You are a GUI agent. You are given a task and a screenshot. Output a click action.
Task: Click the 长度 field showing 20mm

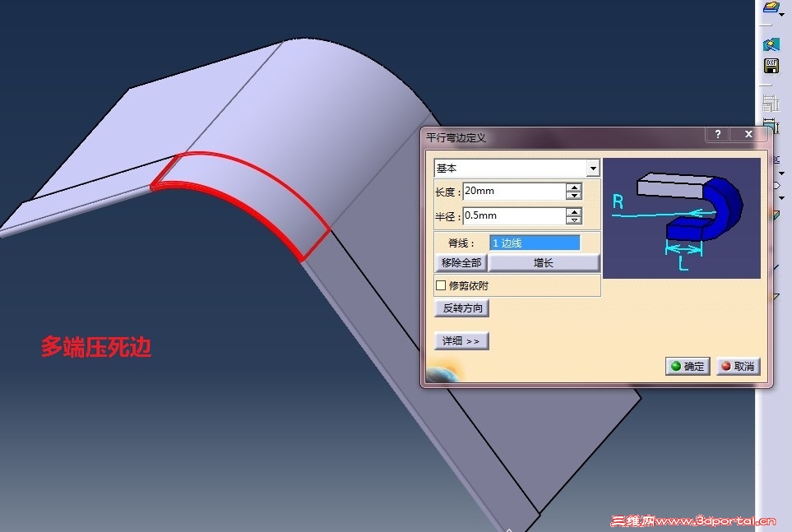(514, 191)
